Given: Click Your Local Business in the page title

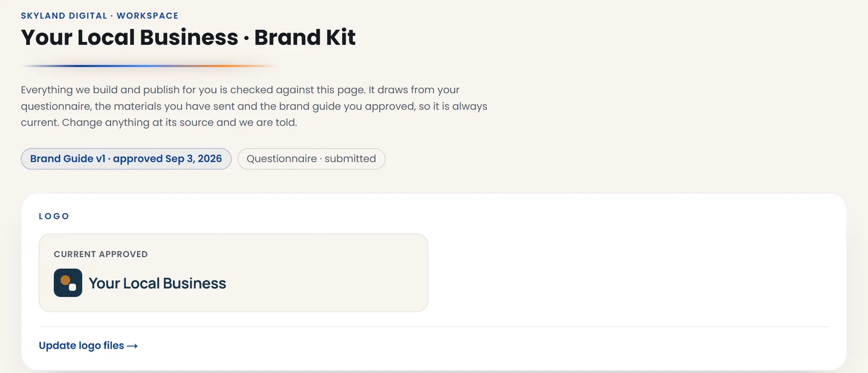Looking at the screenshot, I should [130, 37].
